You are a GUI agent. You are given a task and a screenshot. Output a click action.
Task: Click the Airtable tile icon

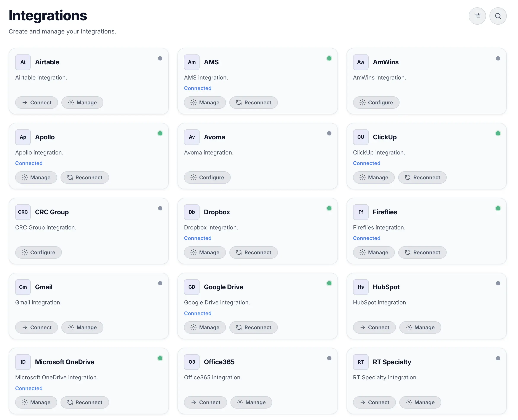coord(22,62)
